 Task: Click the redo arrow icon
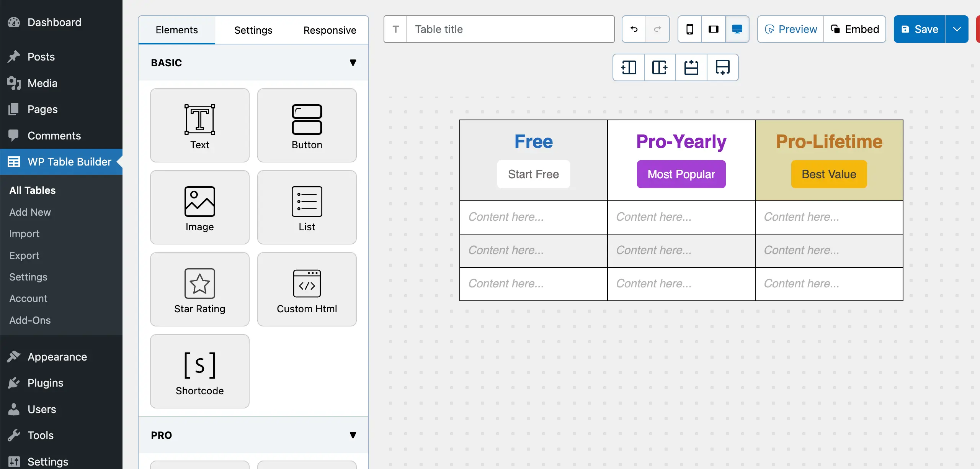click(x=657, y=29)
